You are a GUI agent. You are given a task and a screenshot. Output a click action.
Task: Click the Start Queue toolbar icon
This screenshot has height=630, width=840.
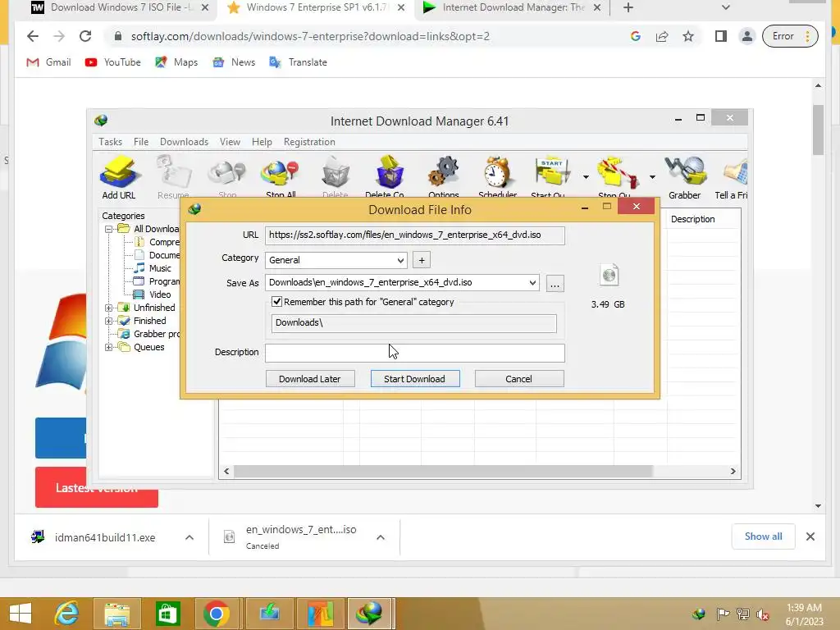[552, 177]
